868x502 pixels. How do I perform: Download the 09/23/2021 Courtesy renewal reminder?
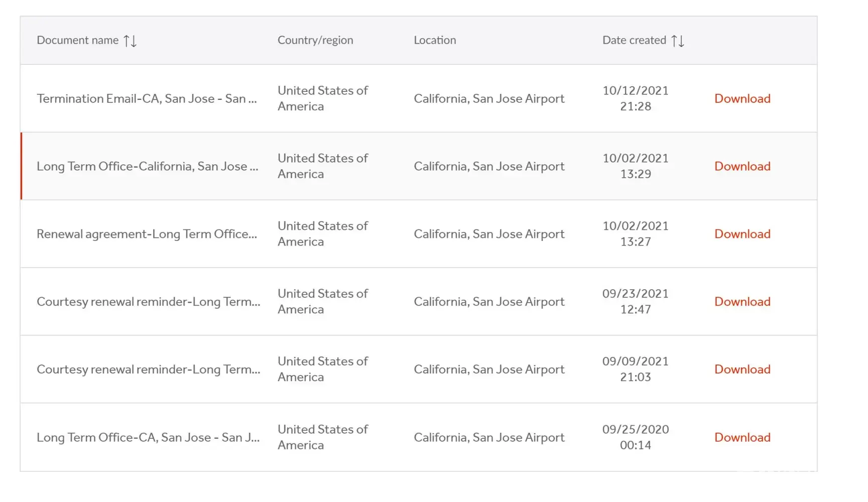coord(742,302)
